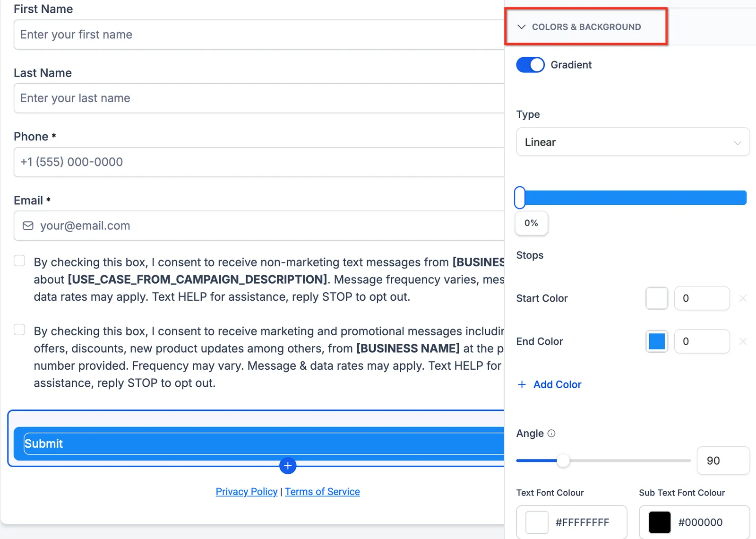Click the blue plus add-element button
This screenshot has height=539, width=756.
point(288,466)
